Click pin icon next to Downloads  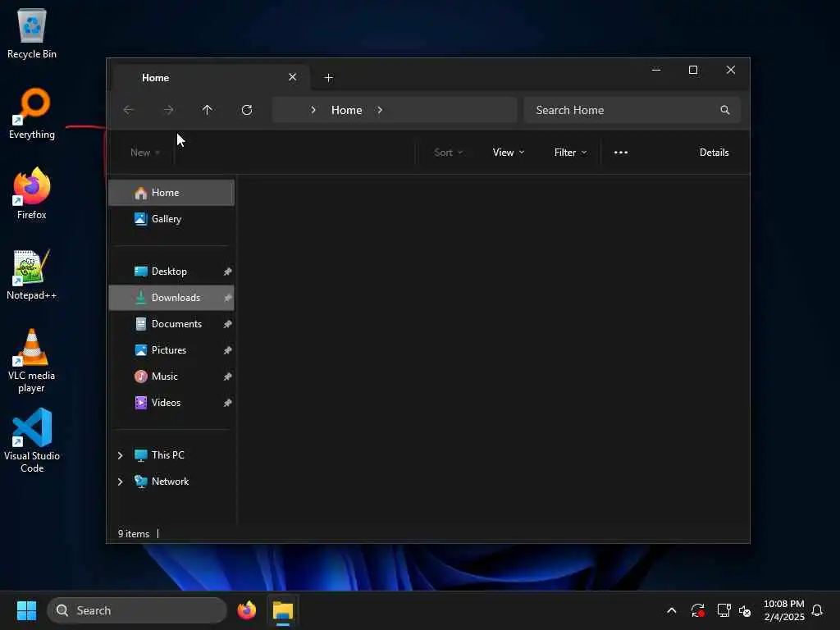tap(228, 298)
